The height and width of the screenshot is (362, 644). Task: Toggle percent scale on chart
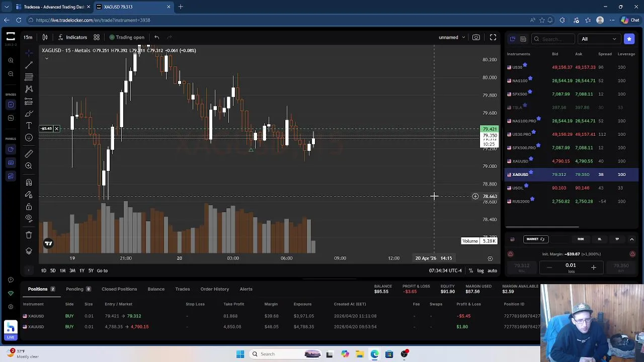[x=470, y=270]
